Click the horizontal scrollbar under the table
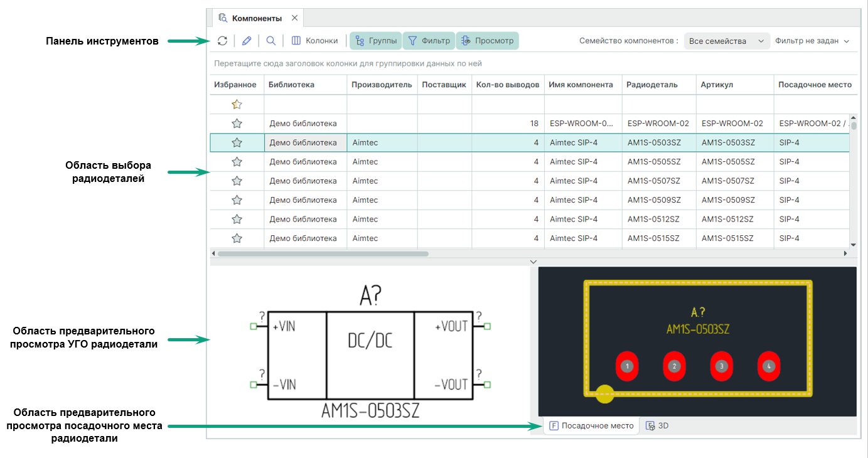 click(323, 254)
